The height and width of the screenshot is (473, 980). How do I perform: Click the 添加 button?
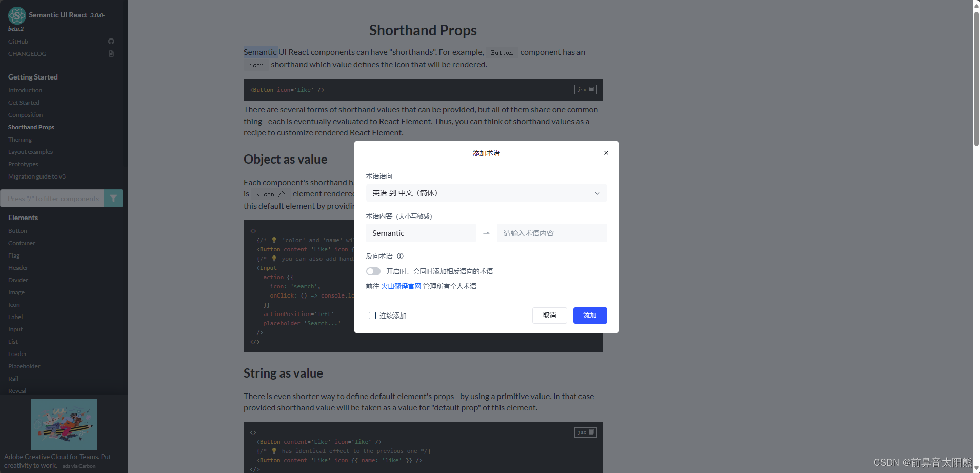pos(590,316)
